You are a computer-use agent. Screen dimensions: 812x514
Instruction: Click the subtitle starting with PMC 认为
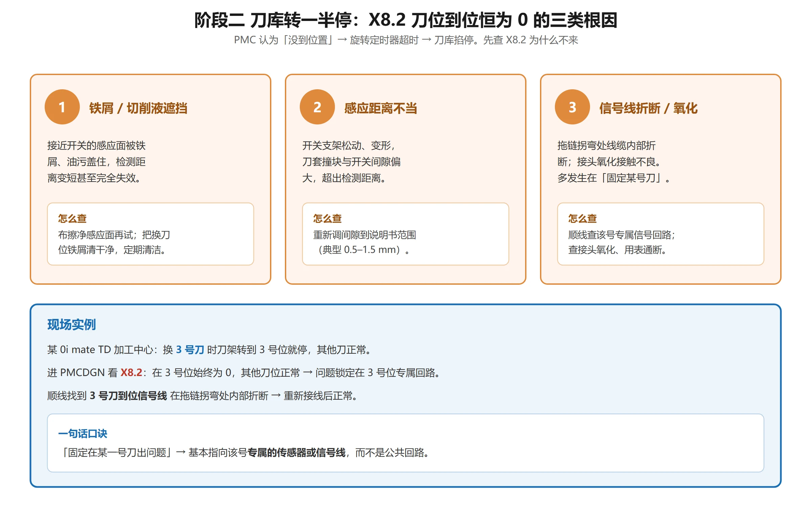click(x=406, y=40)
